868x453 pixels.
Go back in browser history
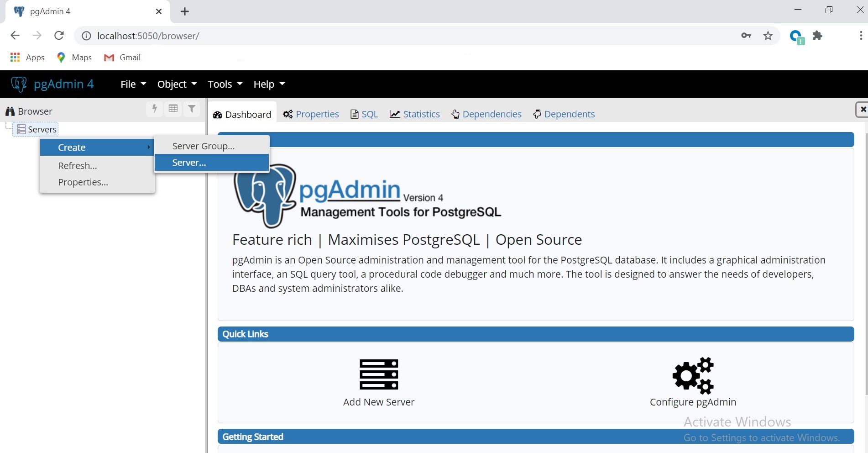pyautogui.click(x=15, y=36)
